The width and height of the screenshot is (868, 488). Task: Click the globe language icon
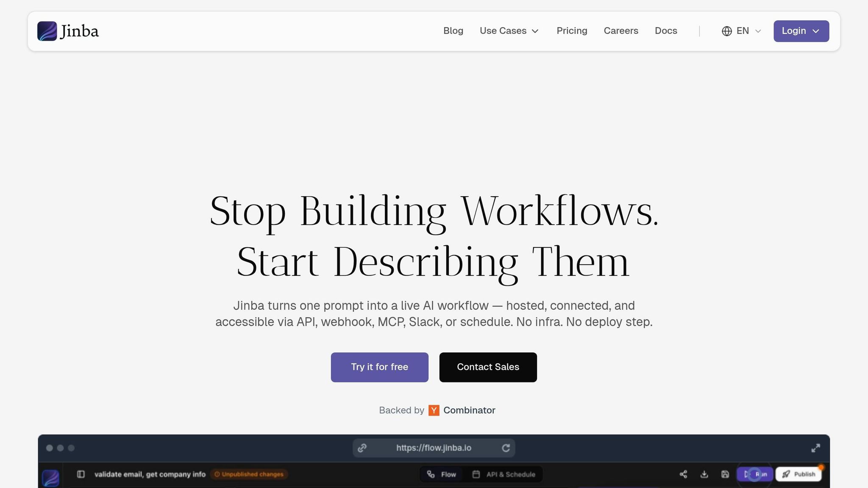[727, 31]
